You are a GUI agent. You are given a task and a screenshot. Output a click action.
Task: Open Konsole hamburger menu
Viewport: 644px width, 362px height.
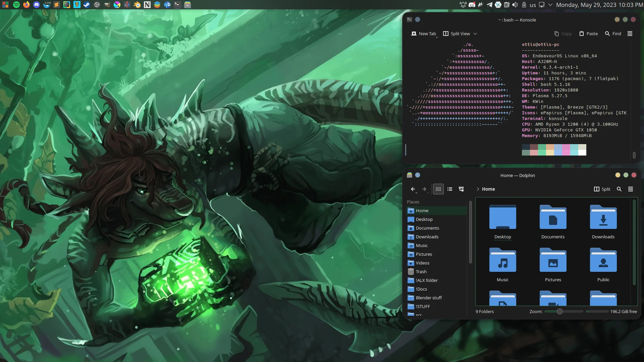630,34
